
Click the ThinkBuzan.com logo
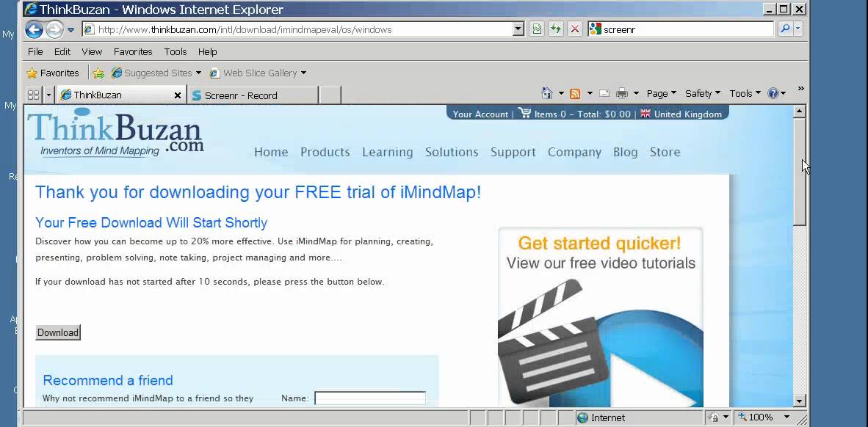click(116, 134)
